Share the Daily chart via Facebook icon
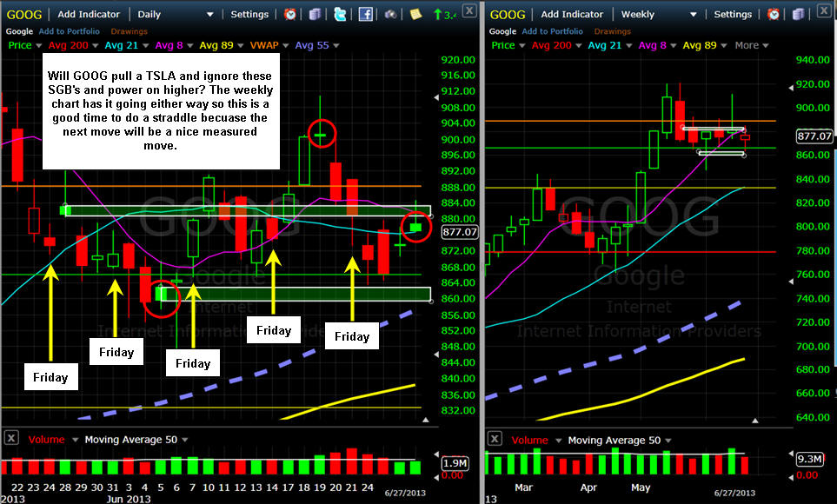 point(366,15)
